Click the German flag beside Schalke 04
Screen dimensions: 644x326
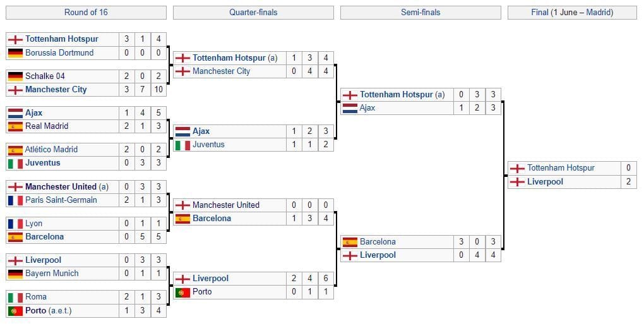click(x=15, y=76)
